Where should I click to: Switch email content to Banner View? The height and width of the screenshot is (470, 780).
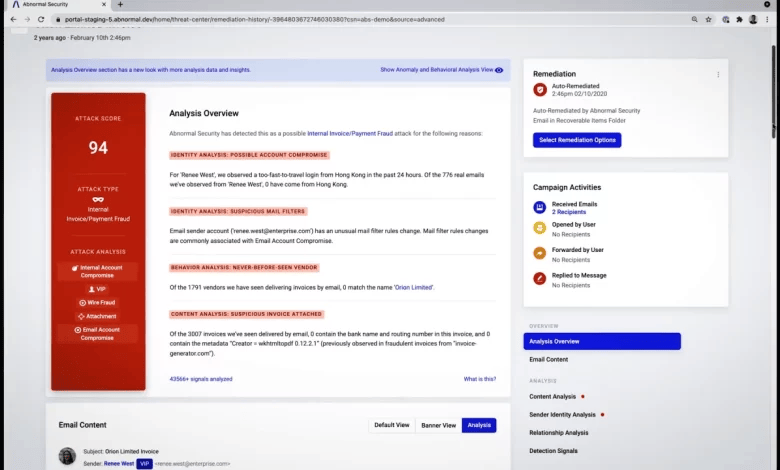[438, 425]
